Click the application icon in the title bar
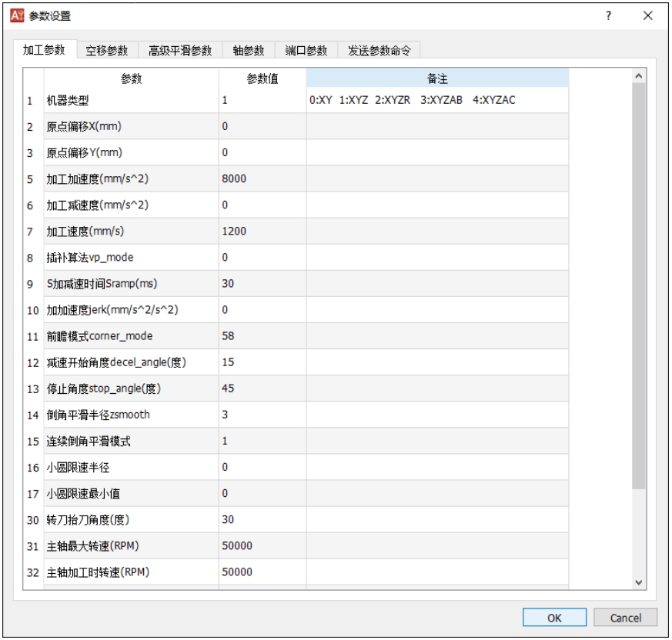 pyautogui.click(x=17, y=16)
